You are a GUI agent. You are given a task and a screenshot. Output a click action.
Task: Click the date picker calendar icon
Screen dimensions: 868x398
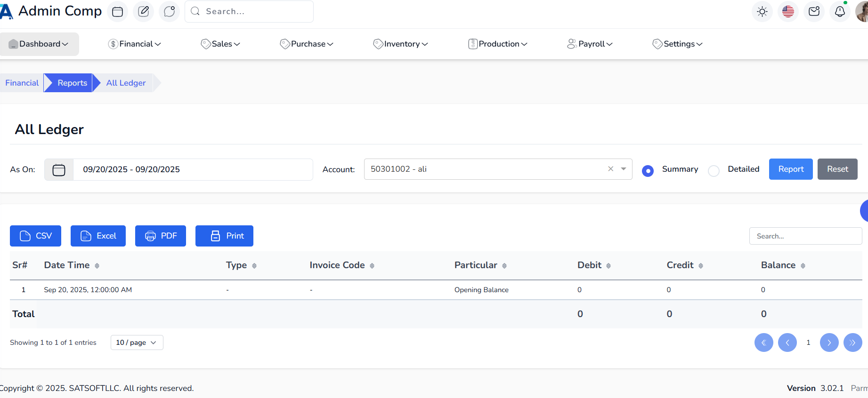pos(59,170)
